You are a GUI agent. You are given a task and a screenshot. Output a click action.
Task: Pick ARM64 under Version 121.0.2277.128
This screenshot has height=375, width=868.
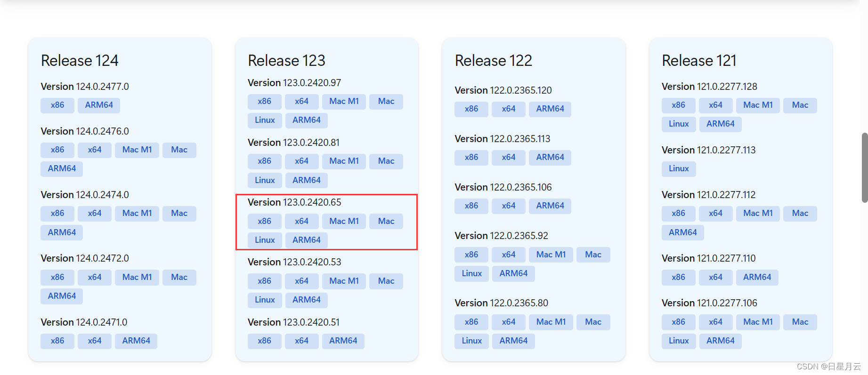coord(721,124)
